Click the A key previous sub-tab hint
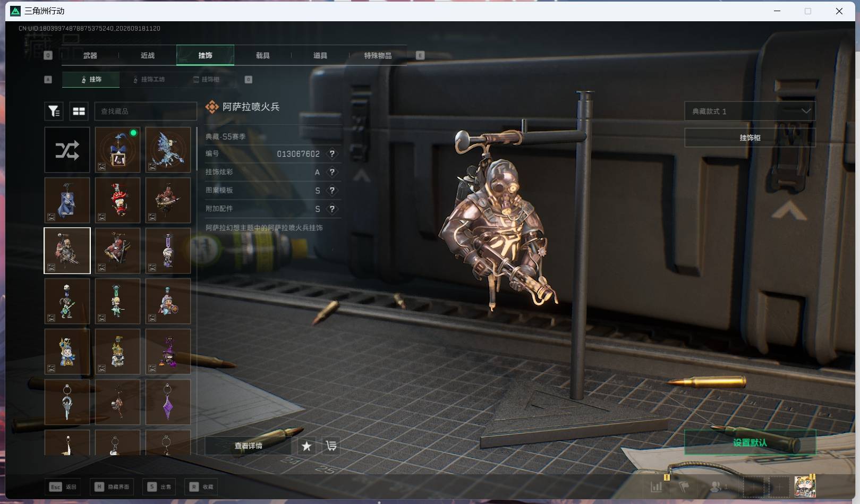This screenshot has height=504, width=860. 48,79
